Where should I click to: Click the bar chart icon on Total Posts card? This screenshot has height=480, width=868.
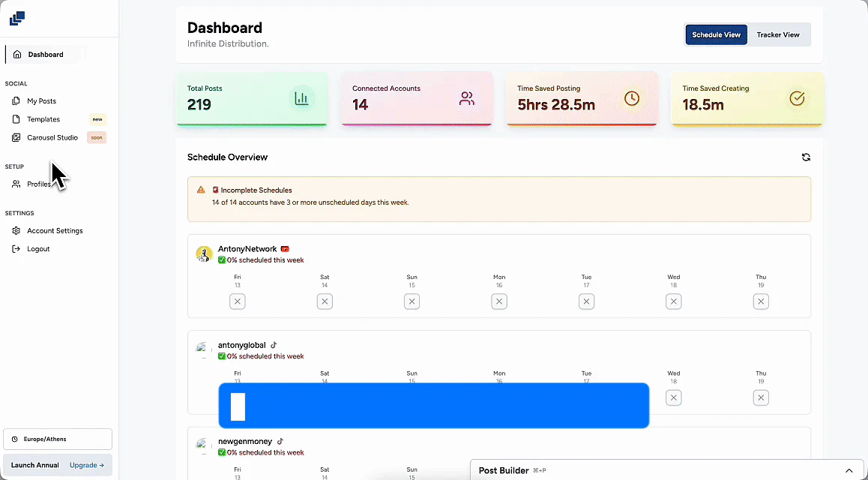pyautogui.click(x=303, y=98)
